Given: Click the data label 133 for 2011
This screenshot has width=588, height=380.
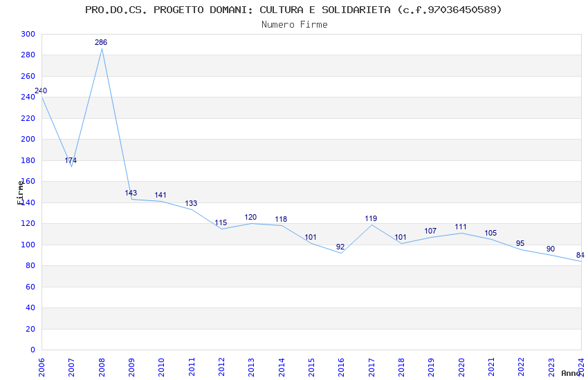Looking at the screenshot, I should pyautogui.click(x=191, y=203).
